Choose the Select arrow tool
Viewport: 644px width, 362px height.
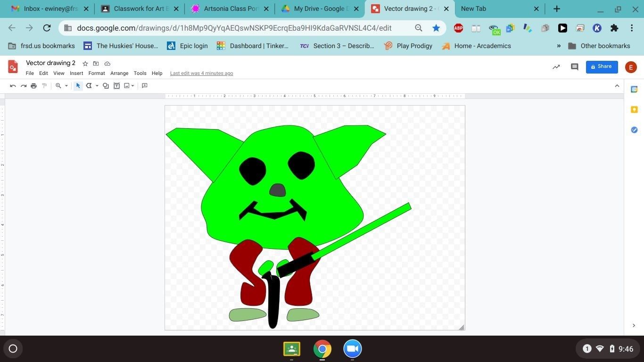[x=78, y=86]
